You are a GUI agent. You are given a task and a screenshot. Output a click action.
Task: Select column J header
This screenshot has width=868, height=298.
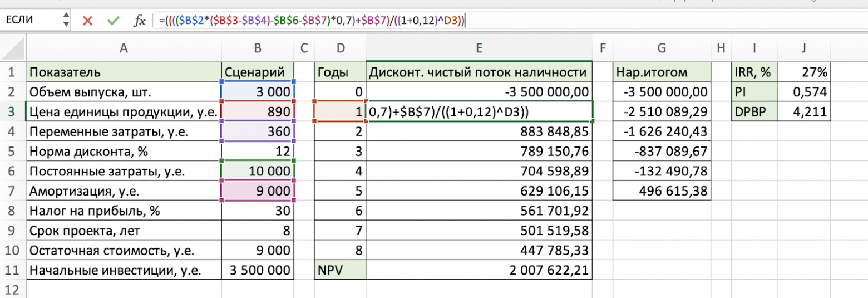(804, 49)
